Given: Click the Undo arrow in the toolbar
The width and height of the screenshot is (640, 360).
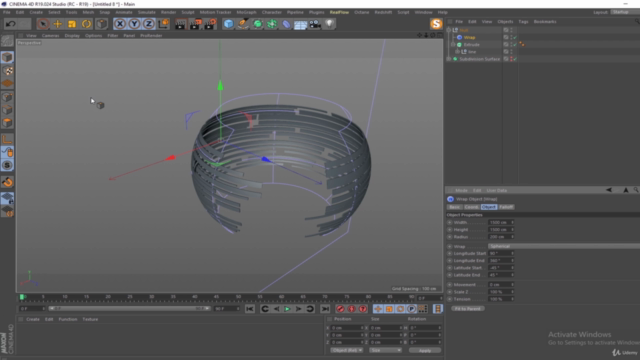Looking at the screenshot, I should pyautogui.click(x=11, y=24).
